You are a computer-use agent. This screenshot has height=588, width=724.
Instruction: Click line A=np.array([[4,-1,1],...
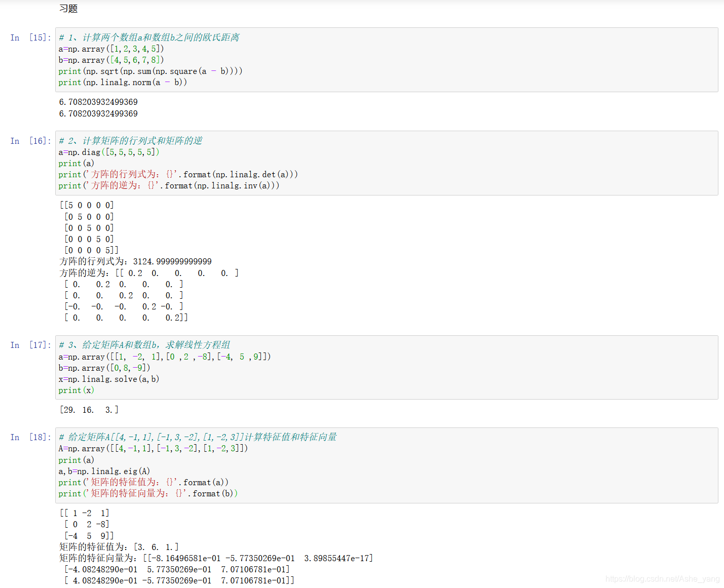tap(153, 449)
